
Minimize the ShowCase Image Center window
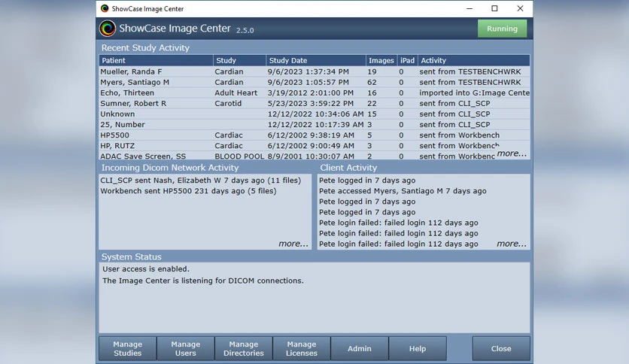[469, 8]
